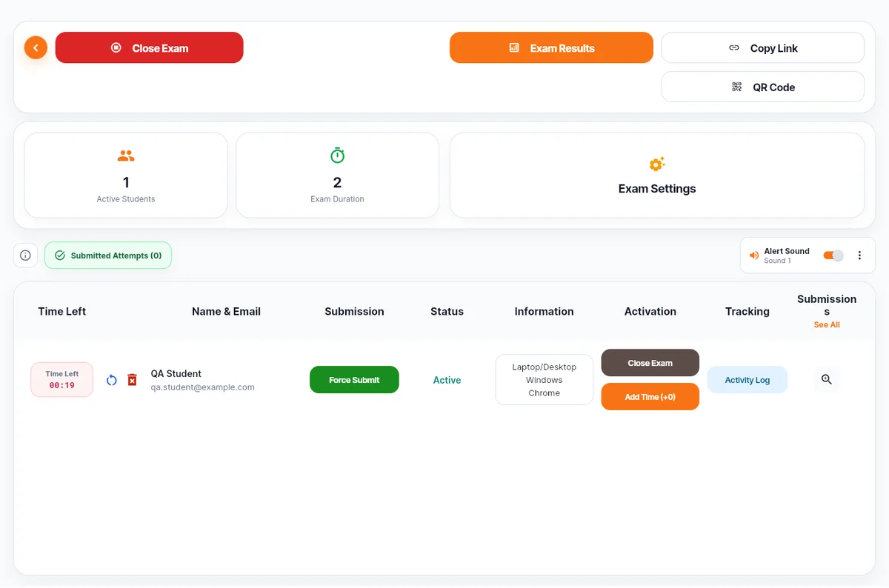View Submitted Attempts (0)
Screen dimensions: 889x588
[x=108, y=255]
